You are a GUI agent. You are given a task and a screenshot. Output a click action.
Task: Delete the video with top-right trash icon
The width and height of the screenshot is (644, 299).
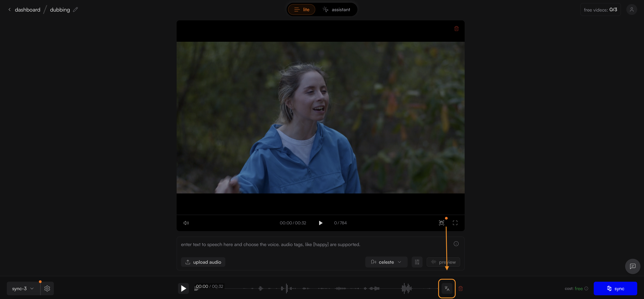[x=456, y=29]
